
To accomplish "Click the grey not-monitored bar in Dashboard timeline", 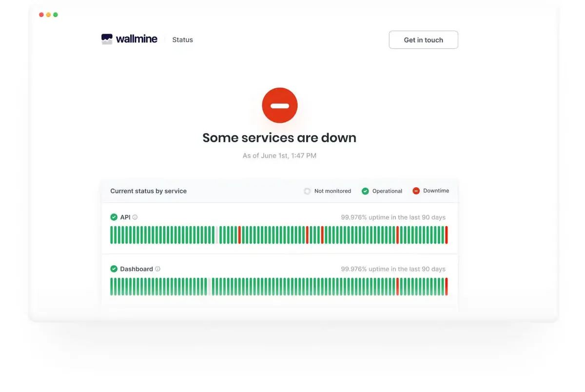I will (x=210, y=287).
